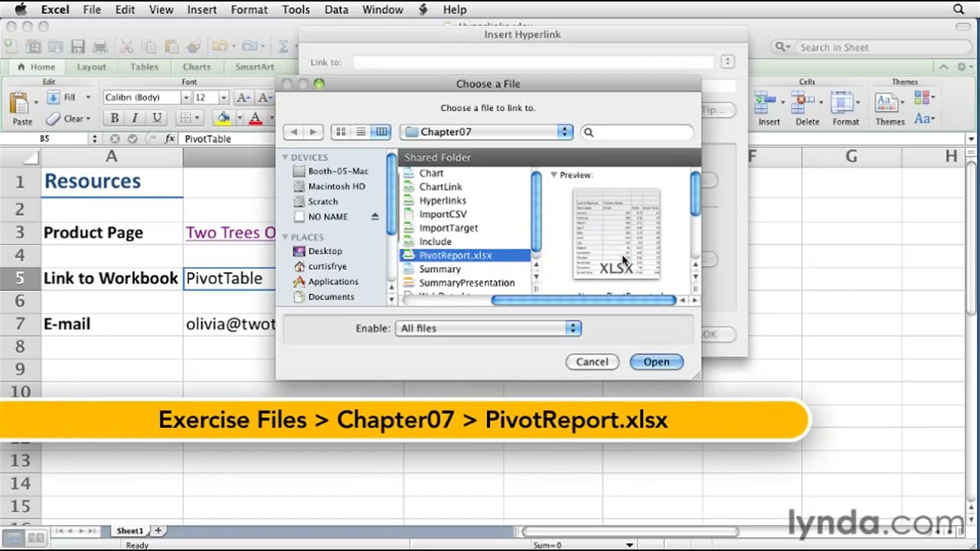
Task: Select the SummaryPresentation file
Action: pyautogui.click(x=467, y=282)
